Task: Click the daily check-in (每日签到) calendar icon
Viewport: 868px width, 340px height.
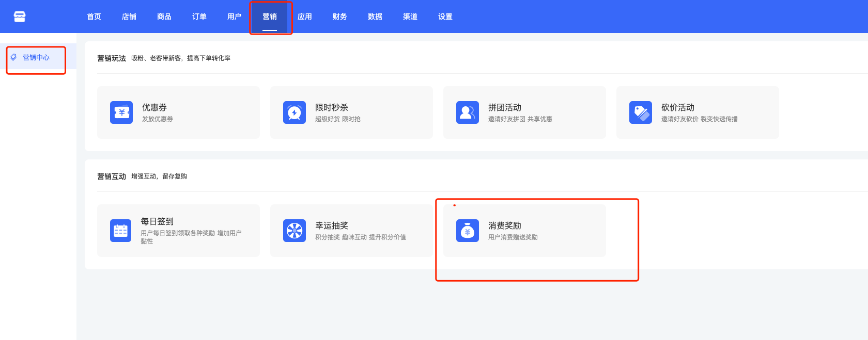Action: (x=121, y=231)
